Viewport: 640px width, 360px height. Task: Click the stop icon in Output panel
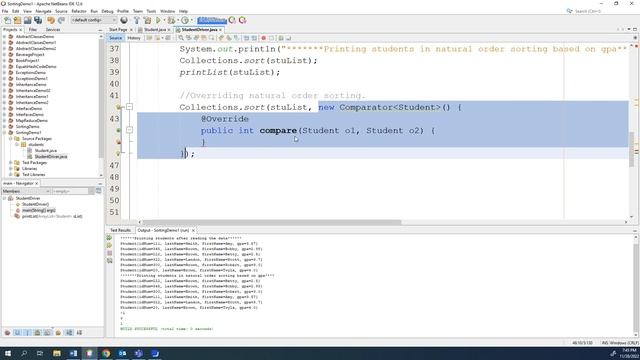click(x=109, y=253)
